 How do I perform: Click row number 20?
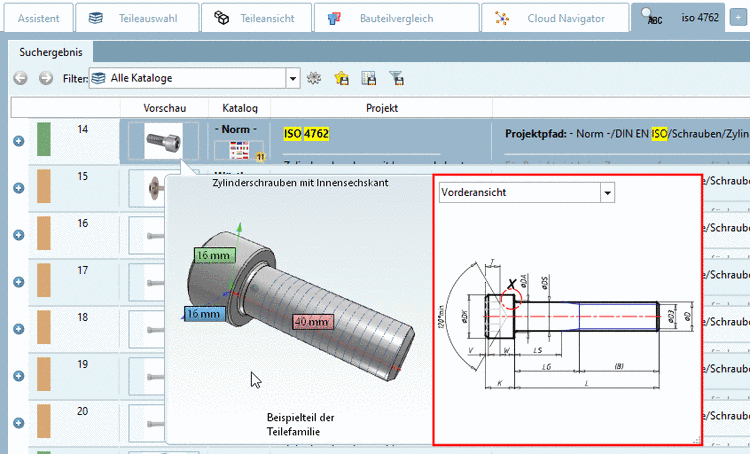click(x=82, y=411)
